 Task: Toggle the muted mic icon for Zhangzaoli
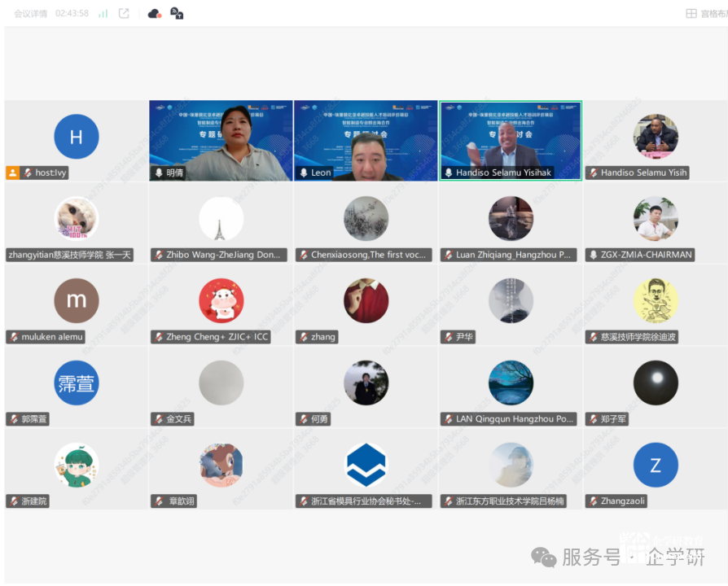tap(593, 501)
